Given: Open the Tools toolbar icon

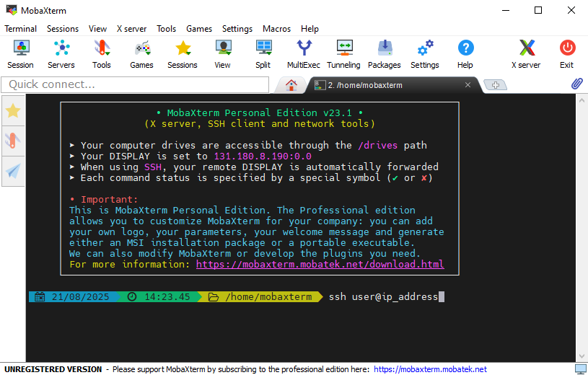Looking at the screenshot, I should 102,54.
